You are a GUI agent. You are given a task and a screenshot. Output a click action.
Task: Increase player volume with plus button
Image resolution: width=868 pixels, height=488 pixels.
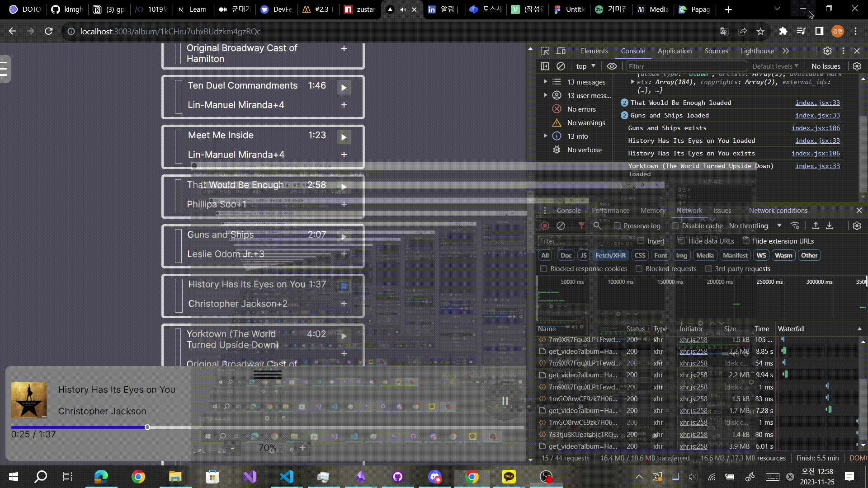[303, 448]
